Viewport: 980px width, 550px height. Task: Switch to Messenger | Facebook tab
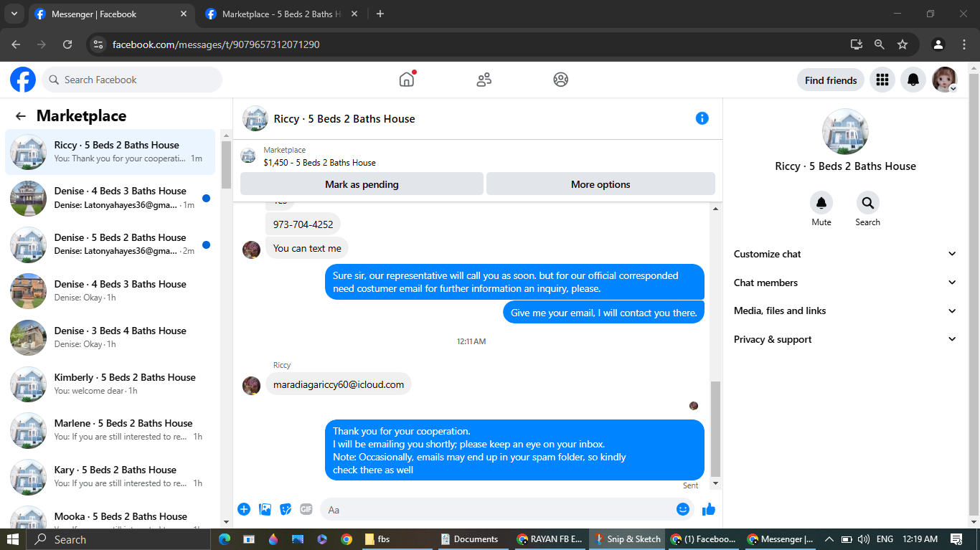click(x=111, y=14)
